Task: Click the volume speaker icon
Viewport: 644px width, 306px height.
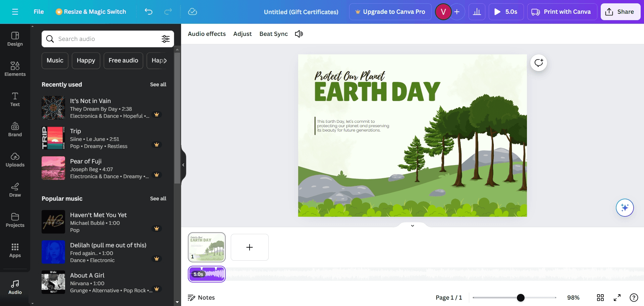Action: tap(299, 34)
